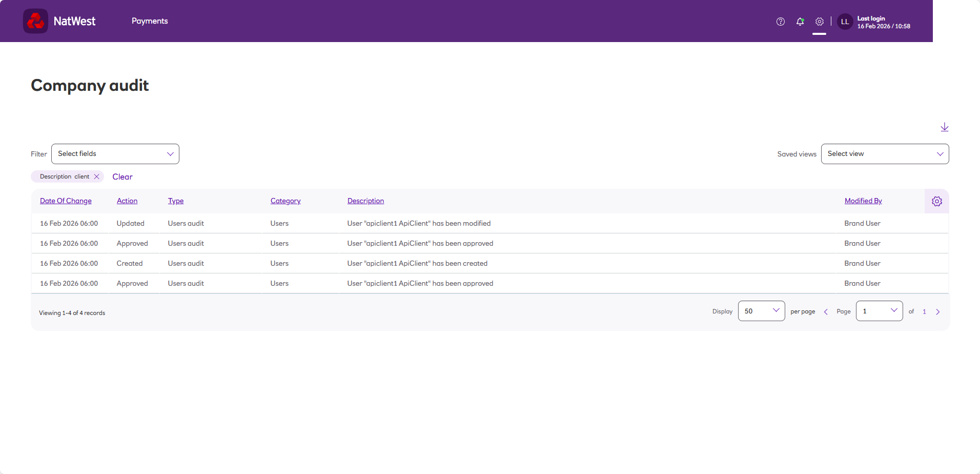Open the Payments menu

pos(150,21)
